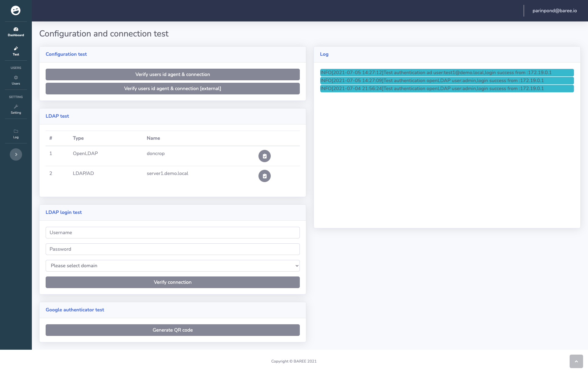
Task: Select the highlighted 14:27:12 log entry
Action: click(x=447, y=73)
